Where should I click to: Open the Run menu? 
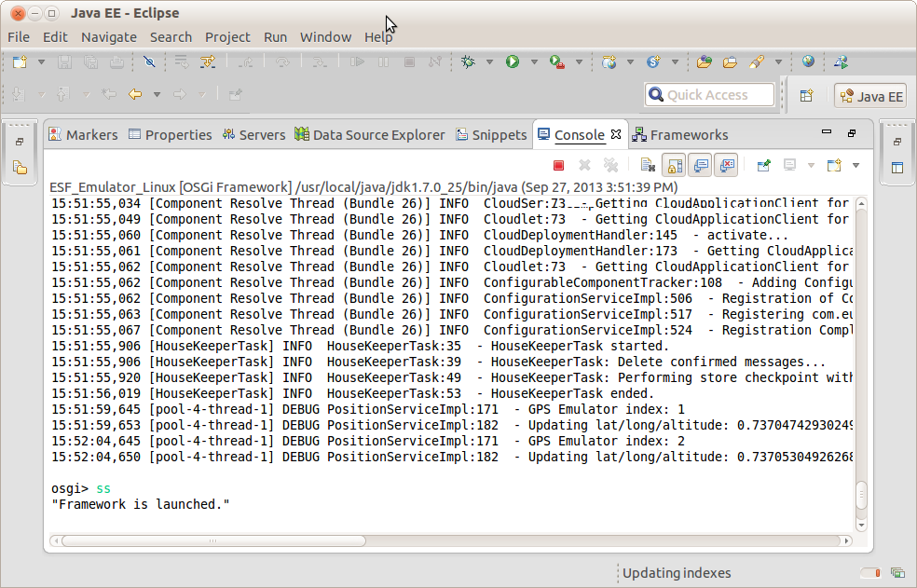(x=276, y=37)
